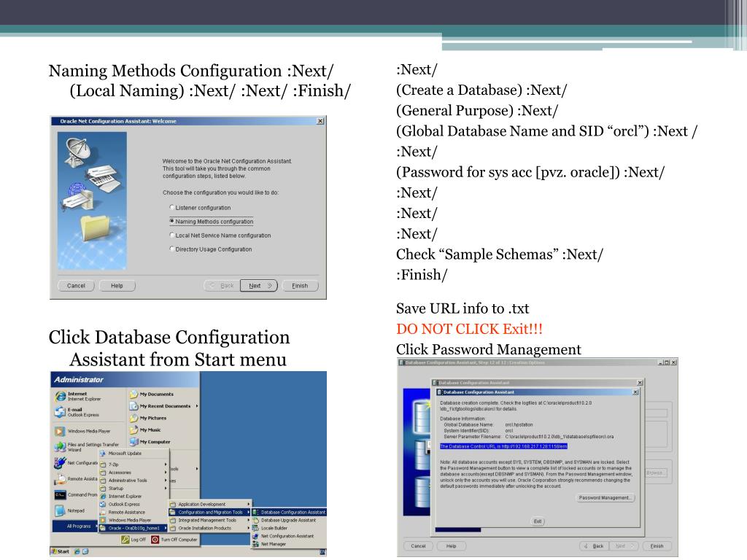Click Exit in the Database Configuration dialog
747x560 pixels.
click(x=538, y=521)
